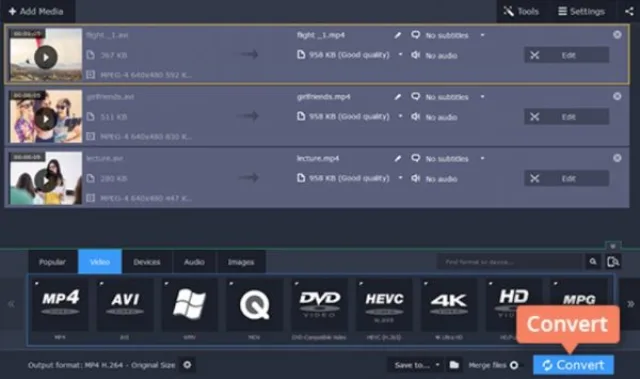Toggle the Merge files switch

514,365
